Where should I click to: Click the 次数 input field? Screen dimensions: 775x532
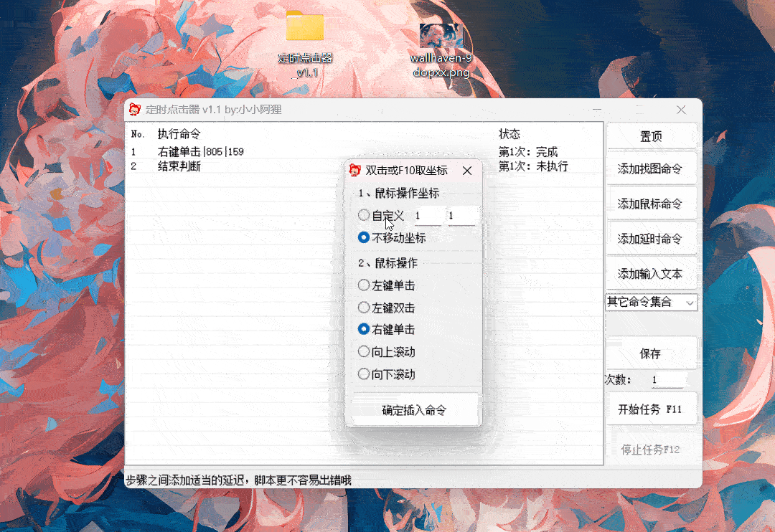[668, 379]
